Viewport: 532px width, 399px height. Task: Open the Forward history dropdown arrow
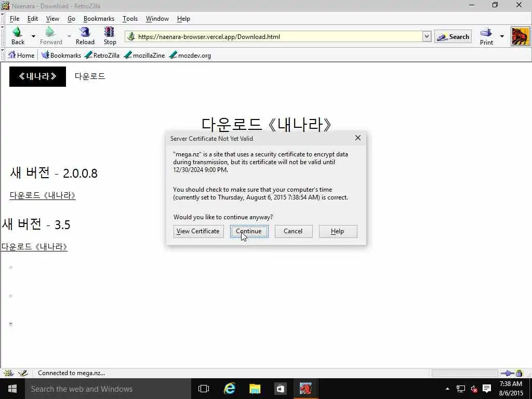(x=69, y=36)
